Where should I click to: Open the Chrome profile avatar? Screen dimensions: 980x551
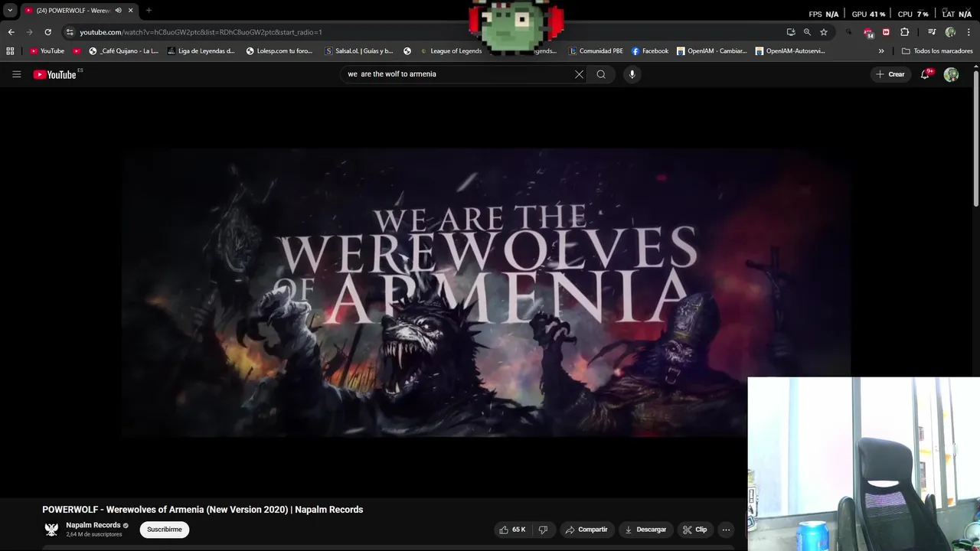point(950,32)
